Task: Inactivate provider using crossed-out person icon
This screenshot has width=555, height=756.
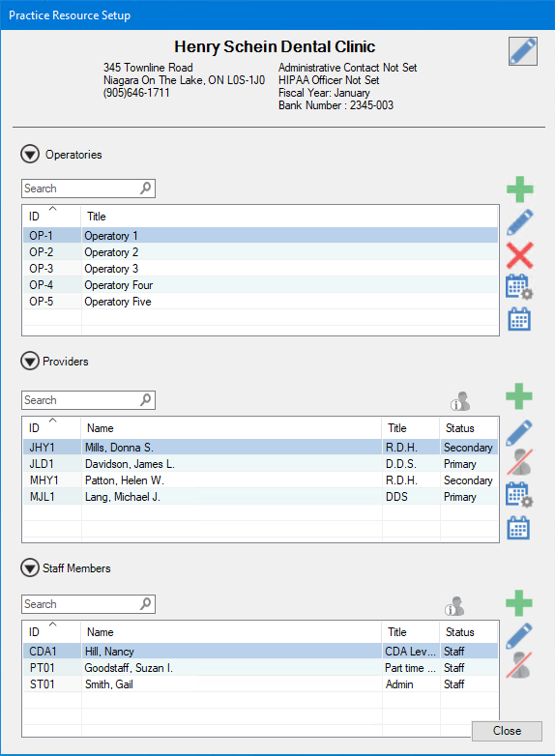Action: point(519,462)
